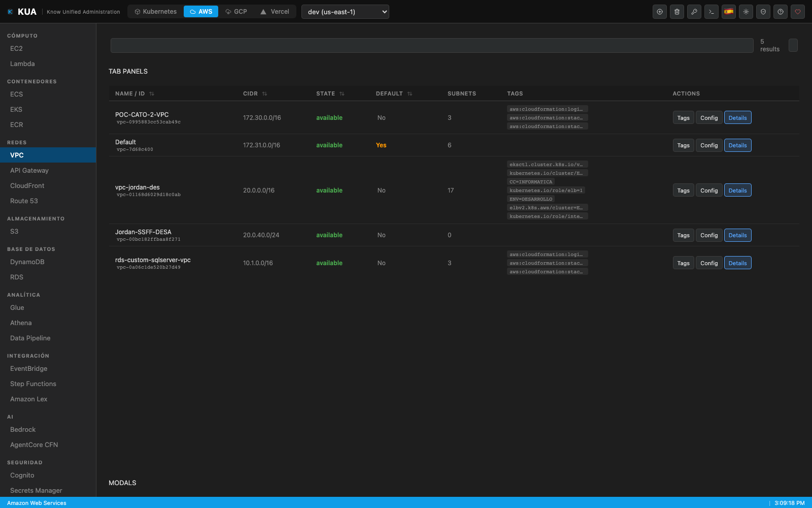Click the red heart icon

pos(798,12)
